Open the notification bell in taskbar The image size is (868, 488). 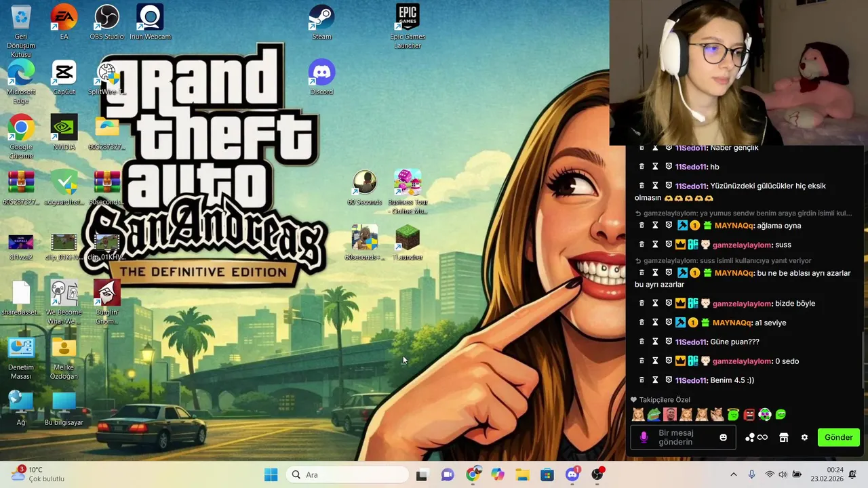pos(852,474)
